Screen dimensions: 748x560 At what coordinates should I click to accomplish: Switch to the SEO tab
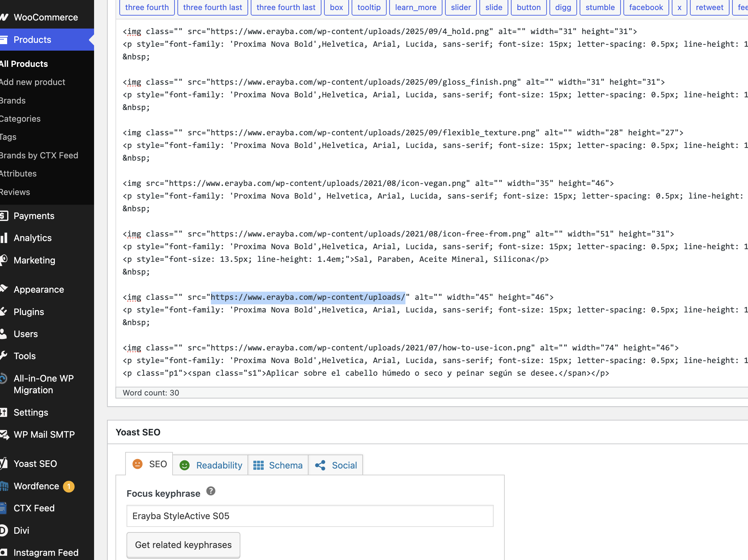coord(149,464)
